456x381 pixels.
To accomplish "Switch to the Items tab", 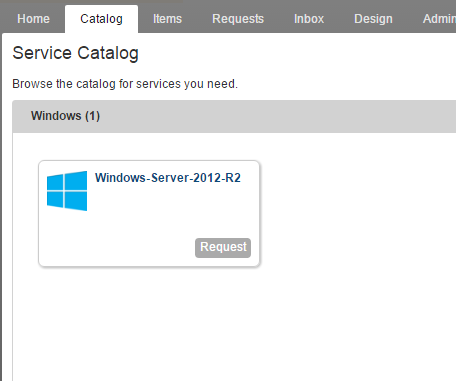I will pos(167,19).
